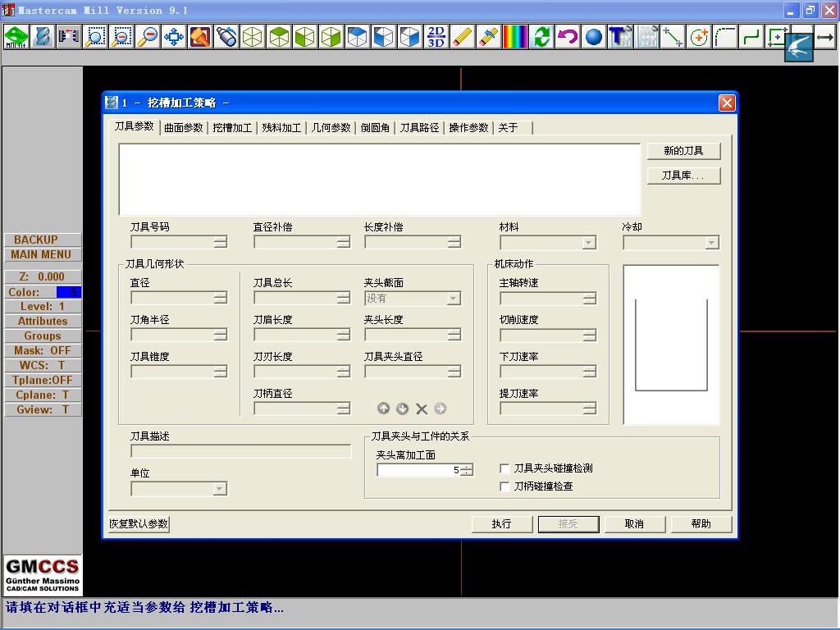
Task: Click the 提刀速率 spinner arrows
Action: pyautogui.click(x=589, y=409)
